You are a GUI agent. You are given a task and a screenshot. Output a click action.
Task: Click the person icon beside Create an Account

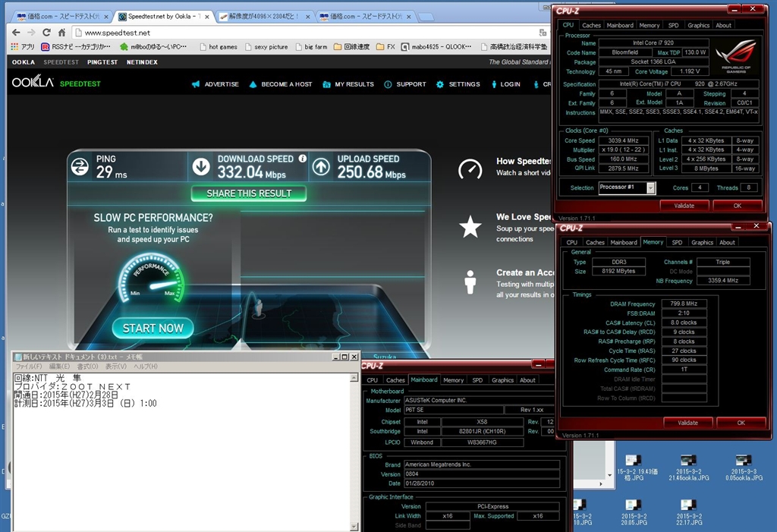470,282
